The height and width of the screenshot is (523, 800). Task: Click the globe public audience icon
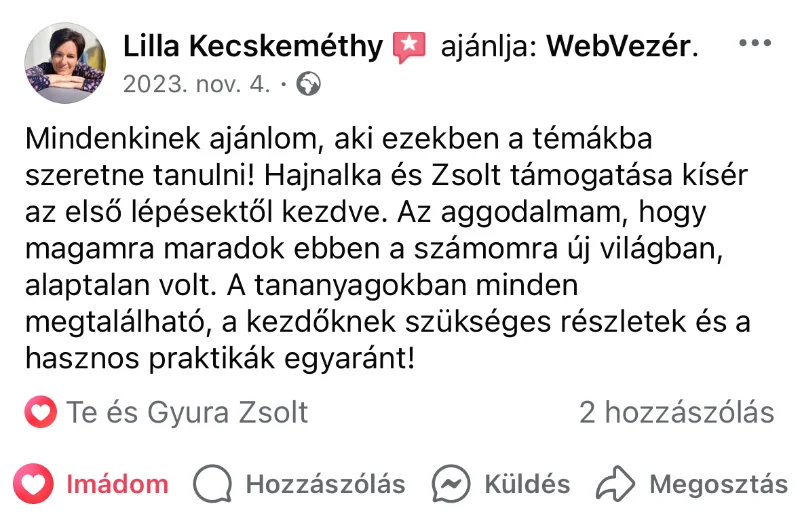[x=309, y=84]
